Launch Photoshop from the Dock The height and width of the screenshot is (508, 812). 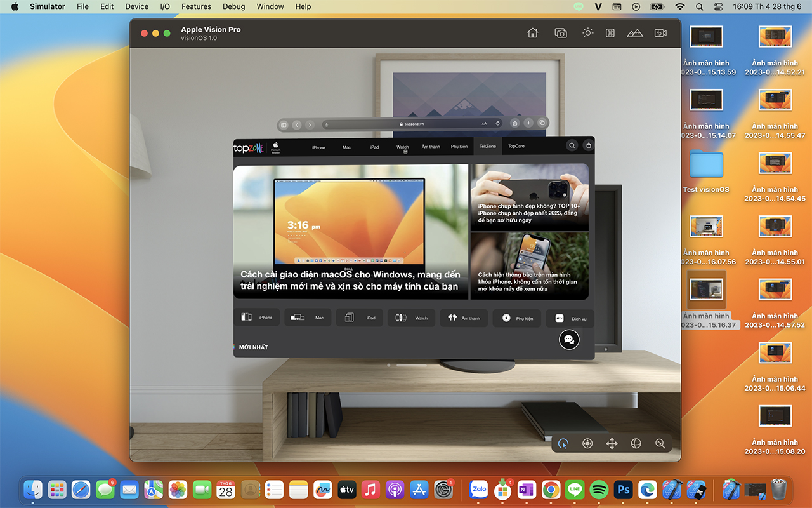click(x=623, y=490)
